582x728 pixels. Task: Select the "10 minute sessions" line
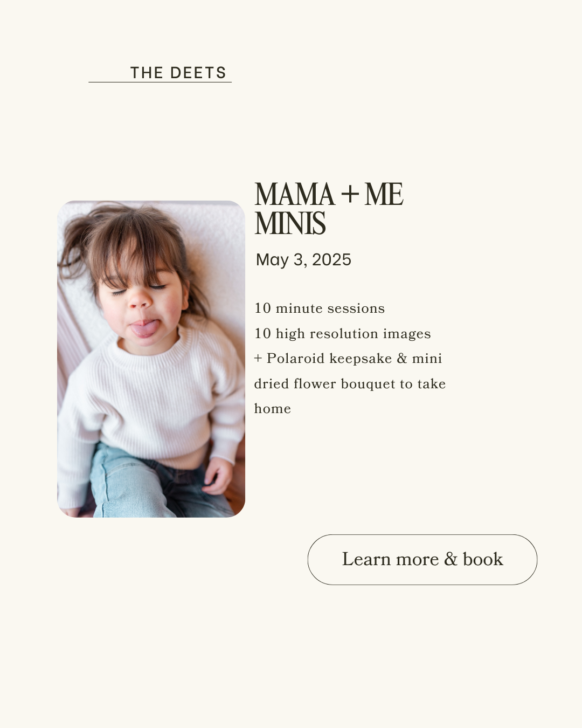pyautogui.click(x=320, y=308)
